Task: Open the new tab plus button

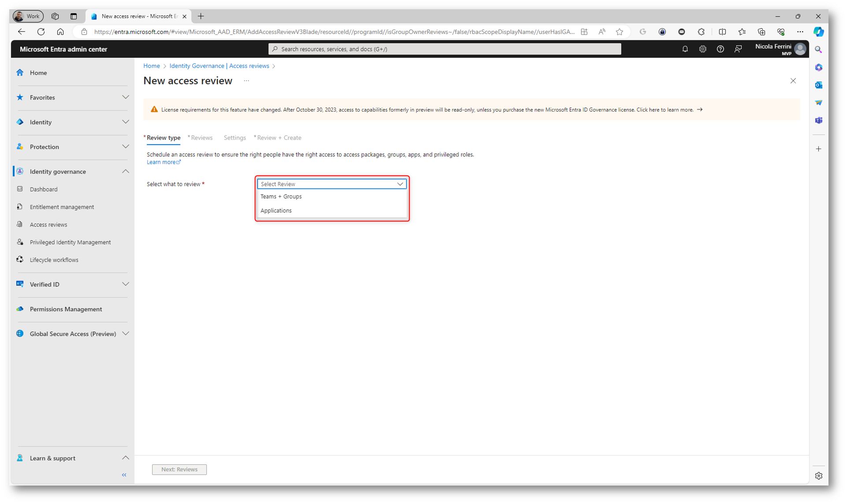Action: point(201,16)
